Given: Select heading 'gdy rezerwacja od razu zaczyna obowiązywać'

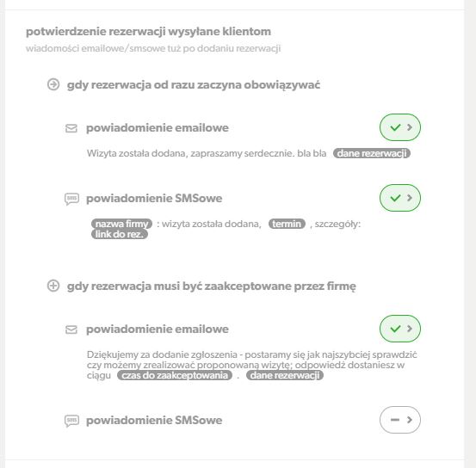Looking at the screenshot, I should [194, 85].
